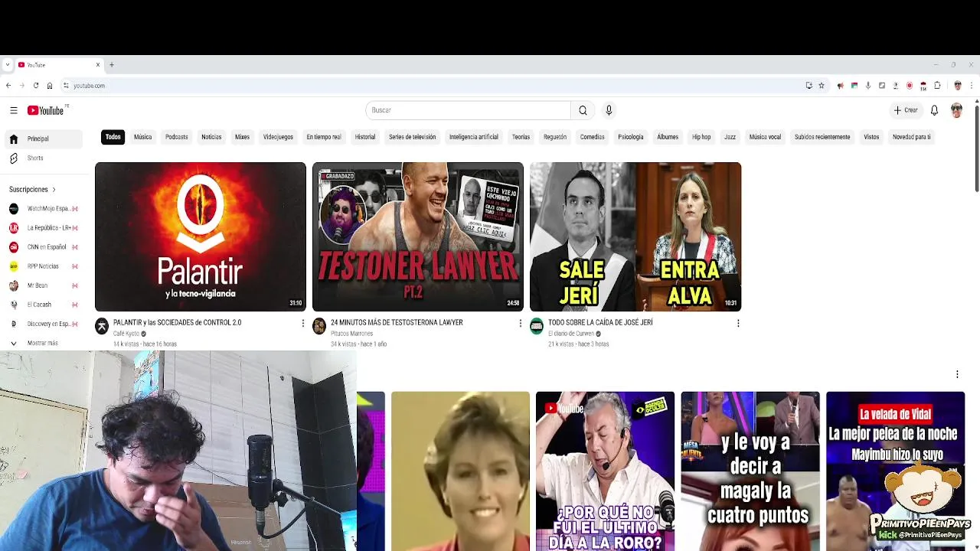The width and height of the screenshot is (980, 551).
Task: Open CNN en Español channel
Action: (x=43, y=246)
